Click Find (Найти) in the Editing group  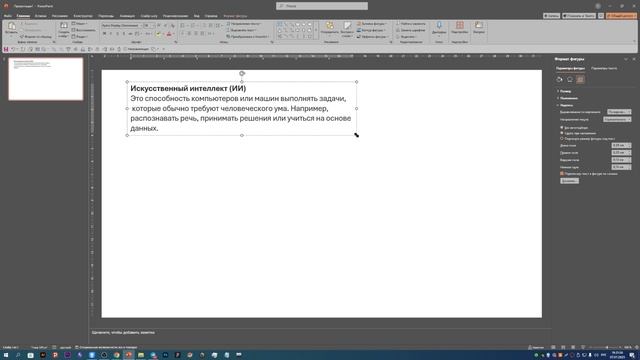coord(410,24)
